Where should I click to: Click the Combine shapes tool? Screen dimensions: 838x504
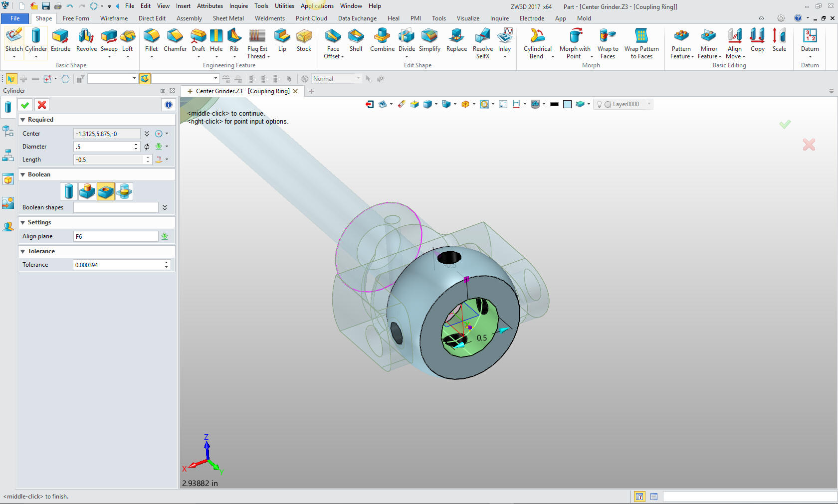coord(382,40)
